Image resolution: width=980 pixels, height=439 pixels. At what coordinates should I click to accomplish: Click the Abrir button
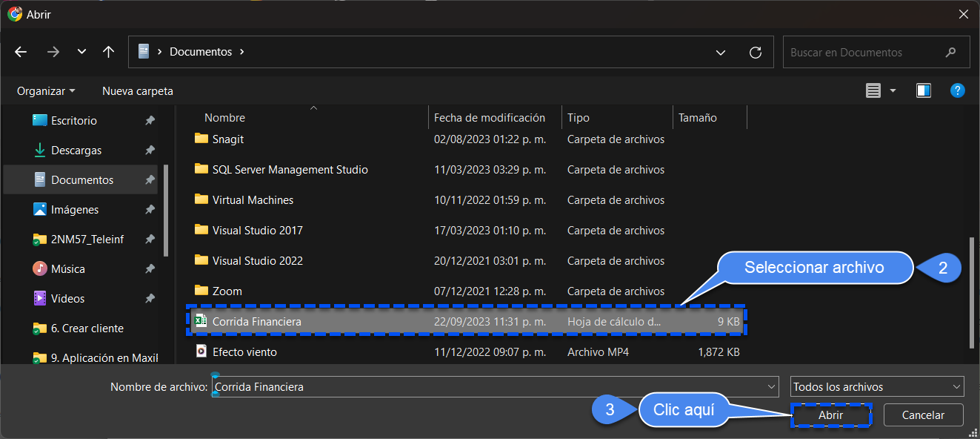(830, 415)
